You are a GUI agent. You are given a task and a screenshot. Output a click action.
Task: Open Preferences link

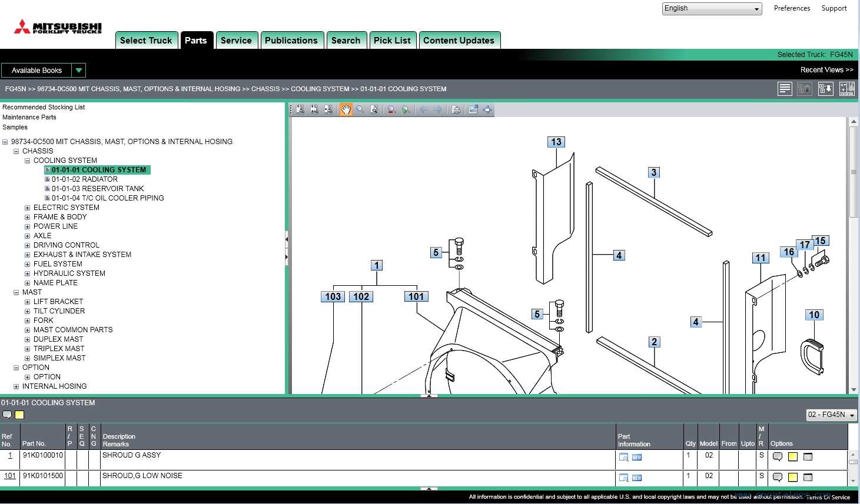click(x=792, y=8)
